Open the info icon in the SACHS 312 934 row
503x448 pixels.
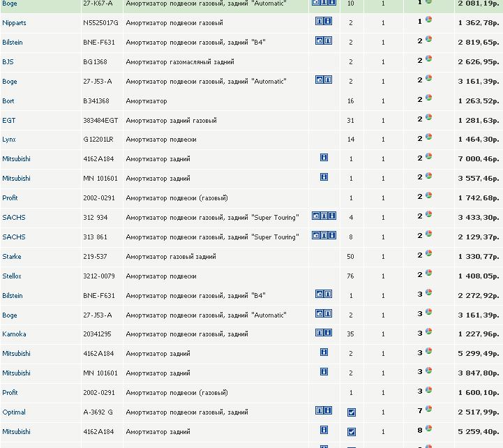pyautogui.click(x=332, y=216)
